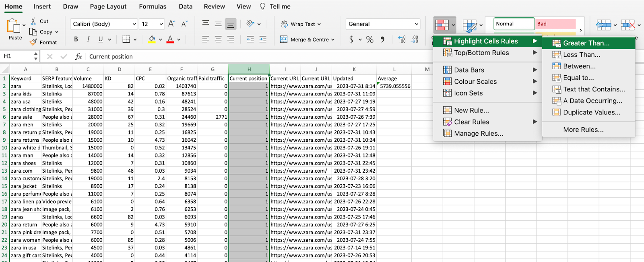
Task: Confirm formula entry with checkmark icon
Action: [x=64, y=56]
